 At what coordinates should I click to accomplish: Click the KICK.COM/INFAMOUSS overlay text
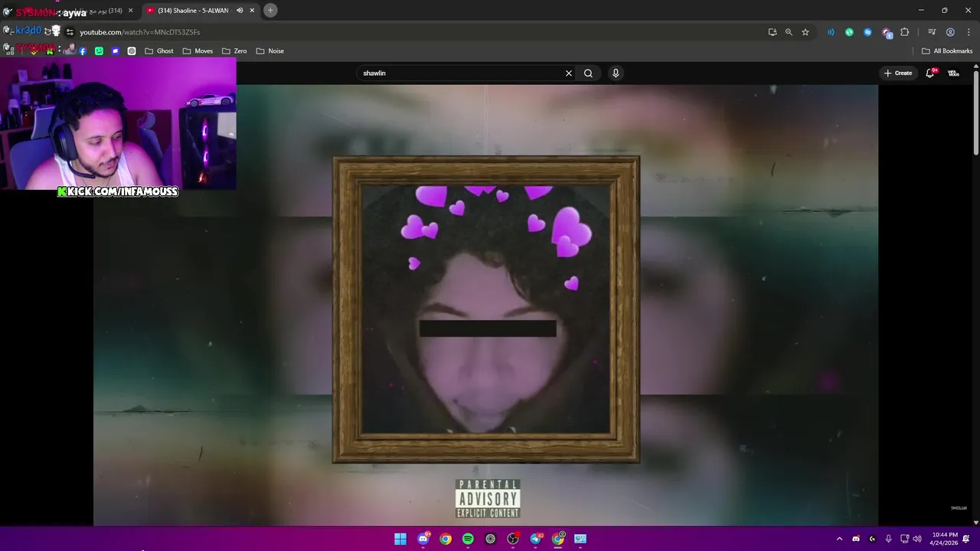point(118,191)
